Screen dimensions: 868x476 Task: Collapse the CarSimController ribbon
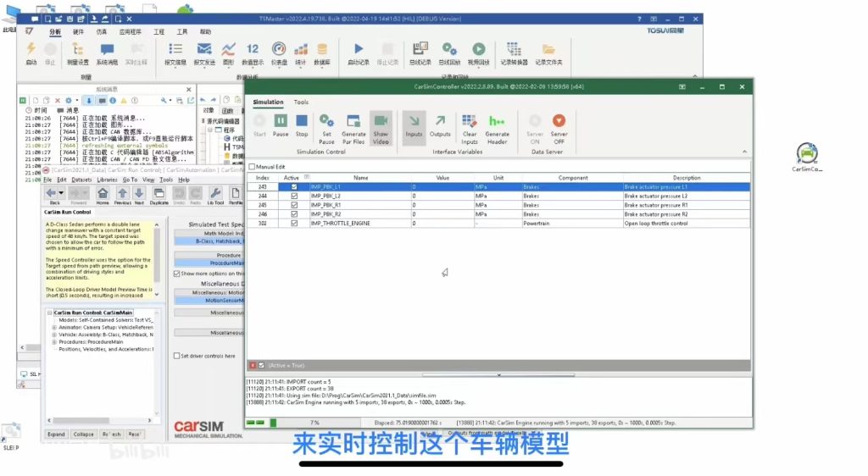[744, 152]
